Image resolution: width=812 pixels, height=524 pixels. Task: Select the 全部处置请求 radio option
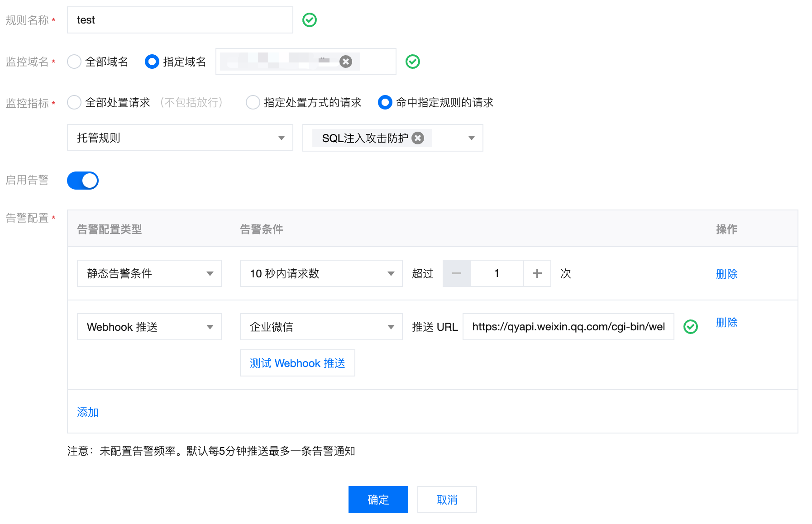[x=74, y=103]
